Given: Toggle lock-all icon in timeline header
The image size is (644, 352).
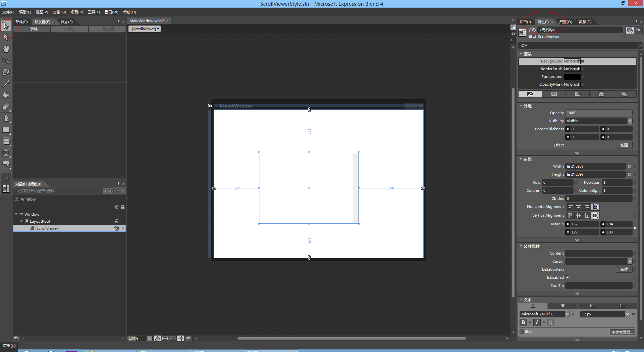Looking at the screenshot, I should coord(123,207).
